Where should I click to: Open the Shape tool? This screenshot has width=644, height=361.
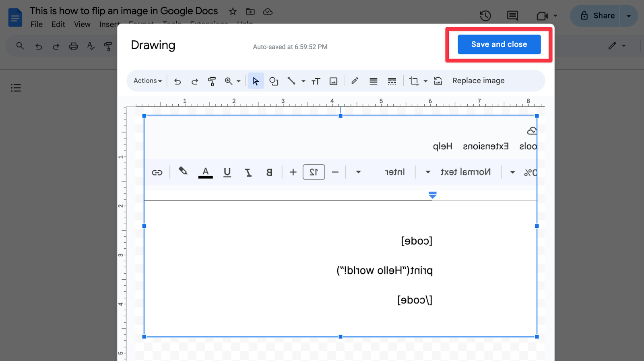pyautogui.click(x=274, y=81)
